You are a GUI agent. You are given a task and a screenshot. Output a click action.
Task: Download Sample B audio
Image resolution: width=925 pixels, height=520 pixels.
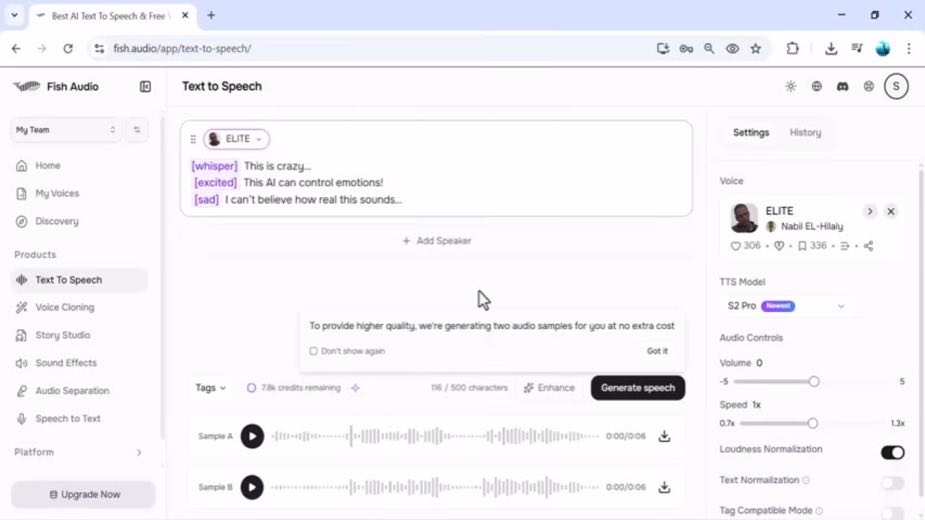(x=664, y=487)
